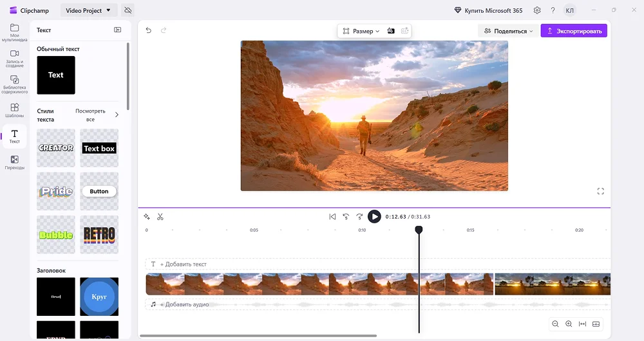Fit timeline to screen

click(582, 324)
